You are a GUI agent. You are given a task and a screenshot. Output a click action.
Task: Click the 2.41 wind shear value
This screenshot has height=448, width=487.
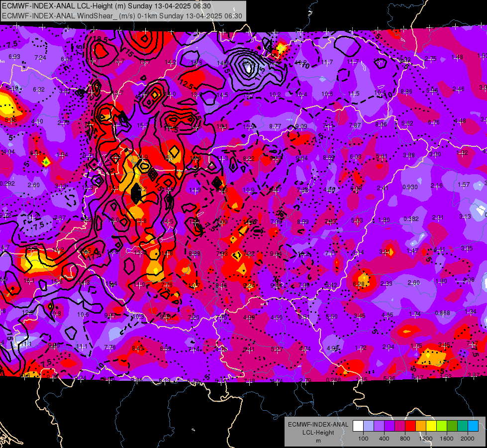(x=383, y=188)
